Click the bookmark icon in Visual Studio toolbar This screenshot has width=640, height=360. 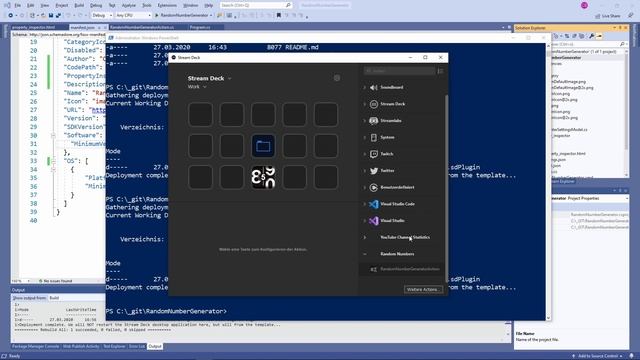[279, 16]
